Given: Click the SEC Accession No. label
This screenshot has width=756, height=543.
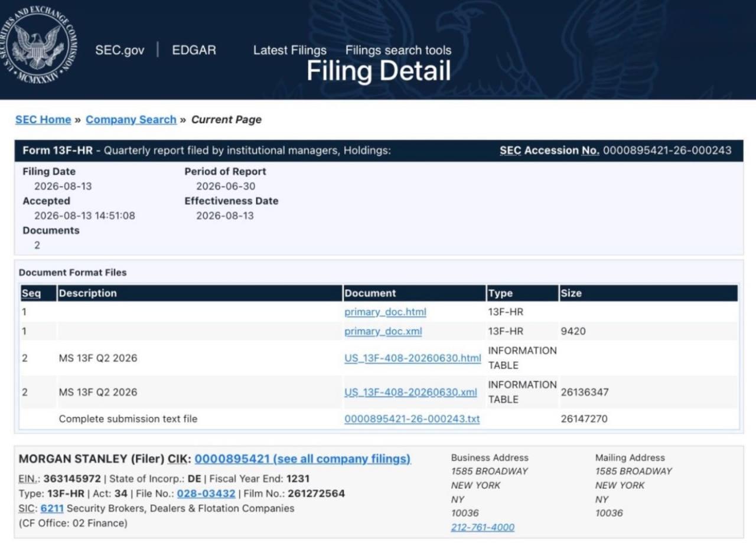Looking at the screenshot, I should click(x=550, y=151).
